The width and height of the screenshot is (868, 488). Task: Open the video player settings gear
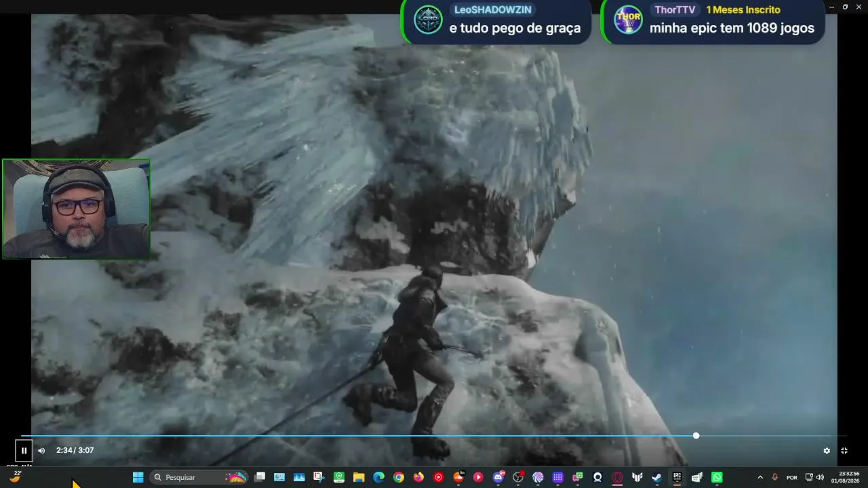click(x=827, y=451)
